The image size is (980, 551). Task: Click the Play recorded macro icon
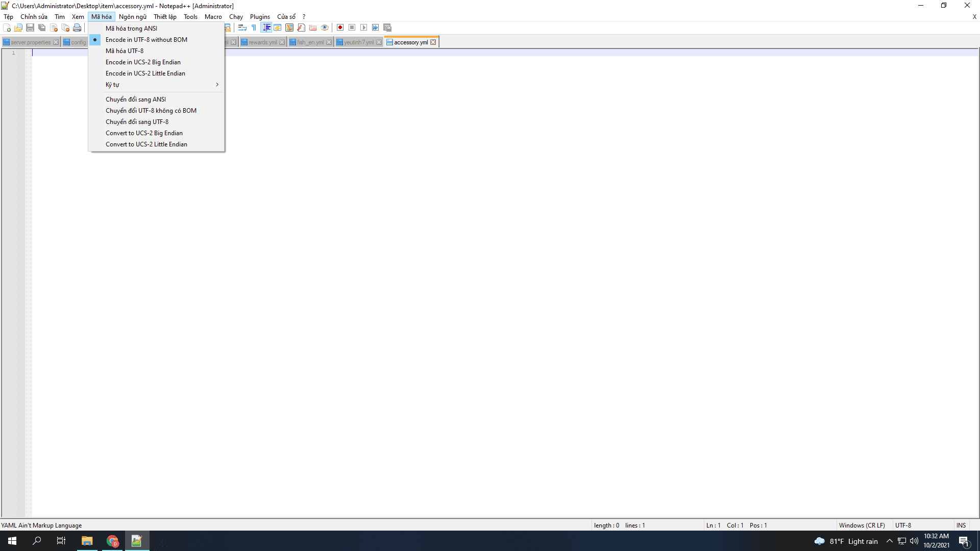(x=364, y=28)
